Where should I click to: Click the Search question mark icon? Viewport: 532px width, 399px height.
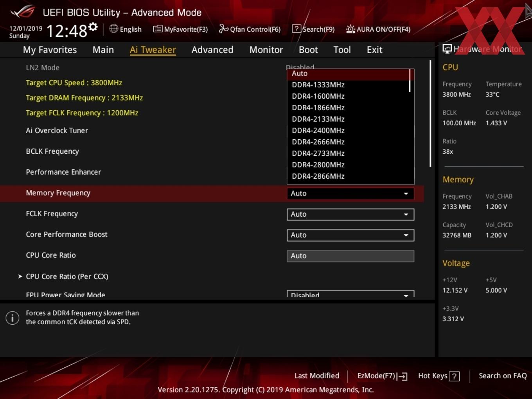297,29
